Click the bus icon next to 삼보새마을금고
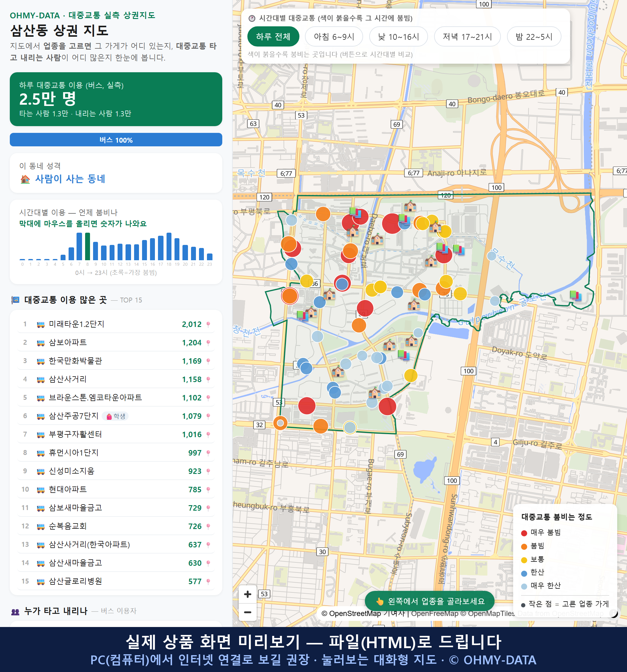Screen dimensions: 627x672 [40, 508]
